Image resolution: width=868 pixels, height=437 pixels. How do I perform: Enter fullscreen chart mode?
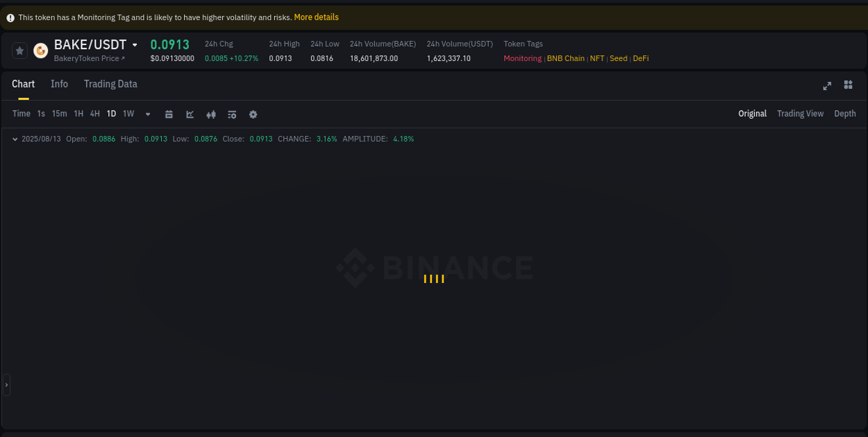(827, 86)
